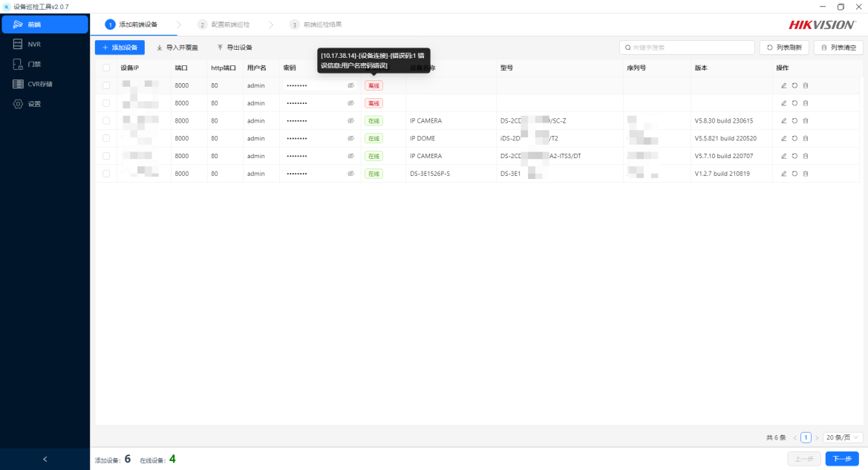Check the first offline device row checkbox
The width and height of the screenshot is (868, 470).
click(106, 86)
